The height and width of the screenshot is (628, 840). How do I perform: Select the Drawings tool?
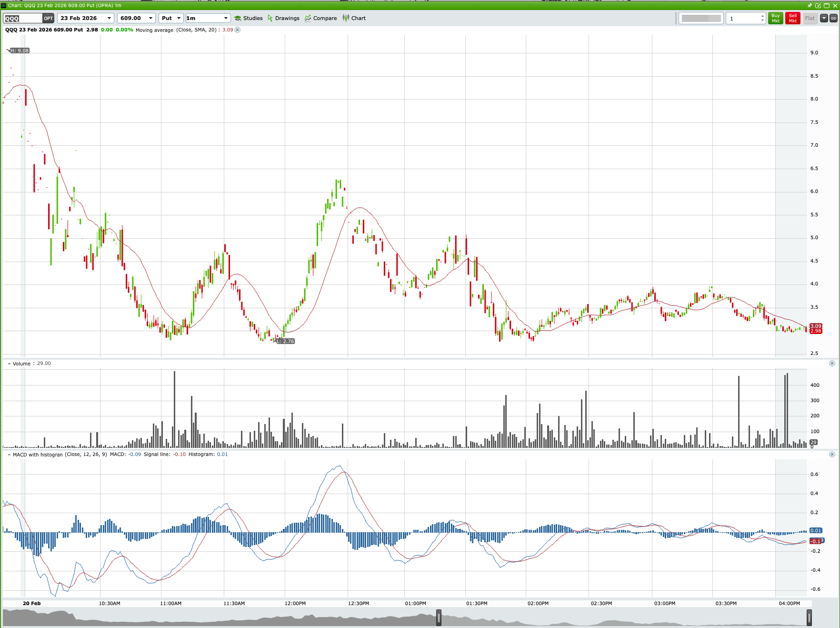284,18
